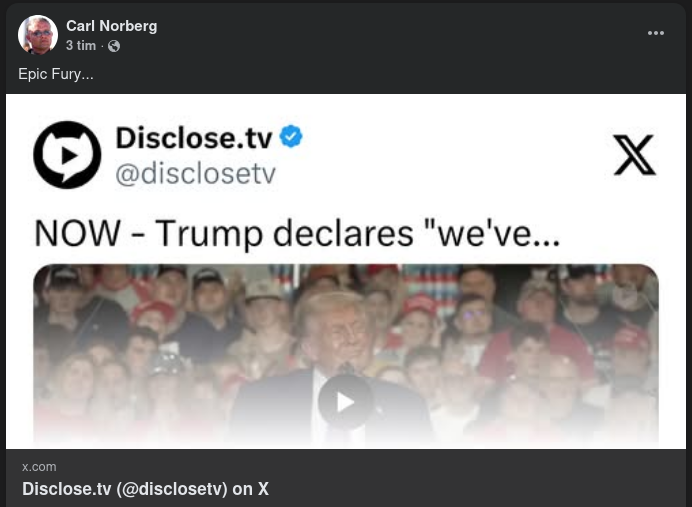
Task: Click the Disclose.tv circular cat logo
Action: (x=67, y=155)
